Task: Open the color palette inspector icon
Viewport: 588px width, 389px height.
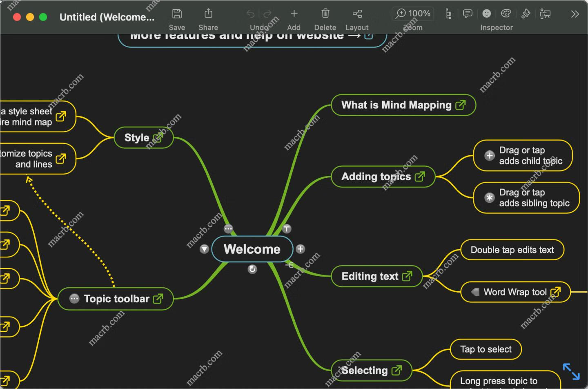Action: click(506, 13)
